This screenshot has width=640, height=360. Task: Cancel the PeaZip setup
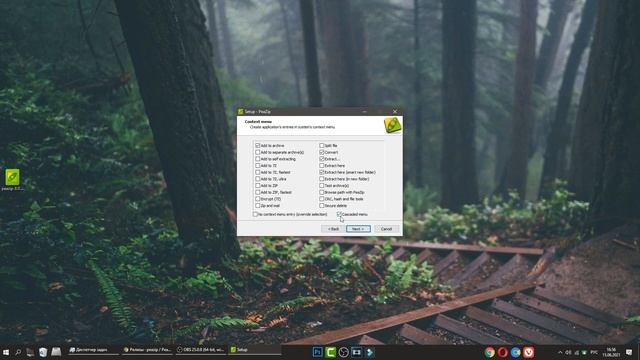386,229
